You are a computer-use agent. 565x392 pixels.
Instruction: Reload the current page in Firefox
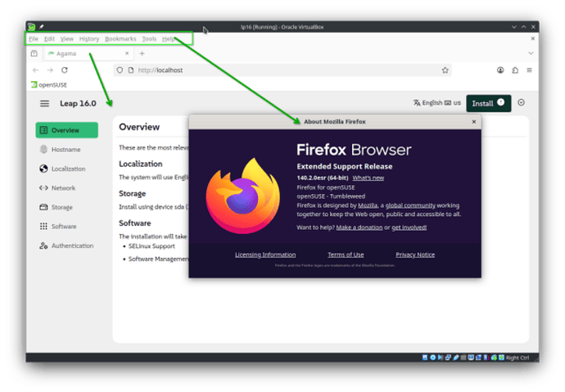(65, 70)
